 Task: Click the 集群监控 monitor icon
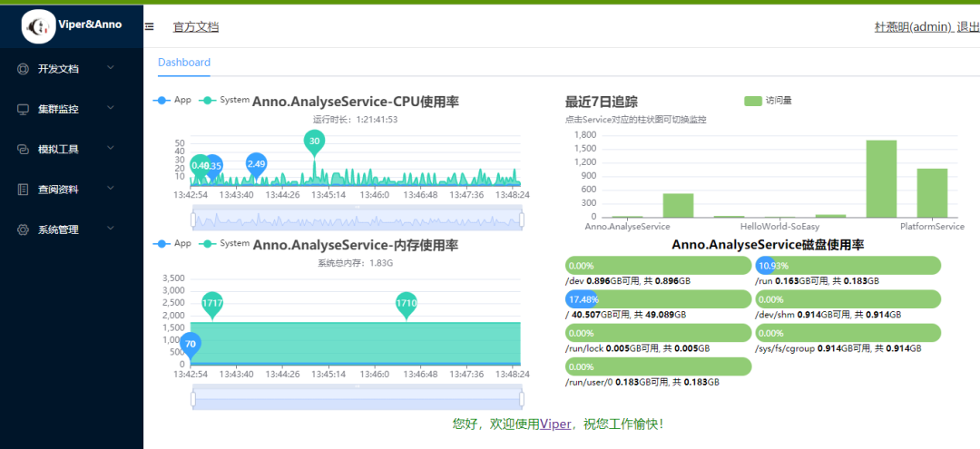click(x=23, y=109)
